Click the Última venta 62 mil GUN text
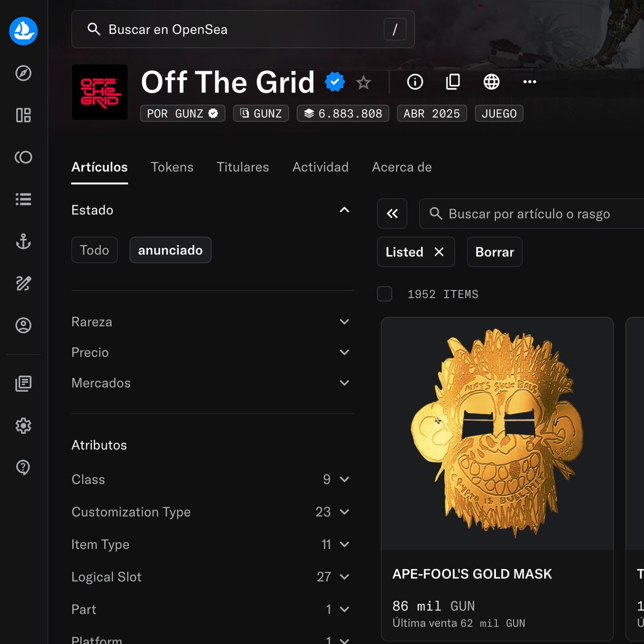Image resolution: width=644 pixels, height=644 pixels. [459, 623]
